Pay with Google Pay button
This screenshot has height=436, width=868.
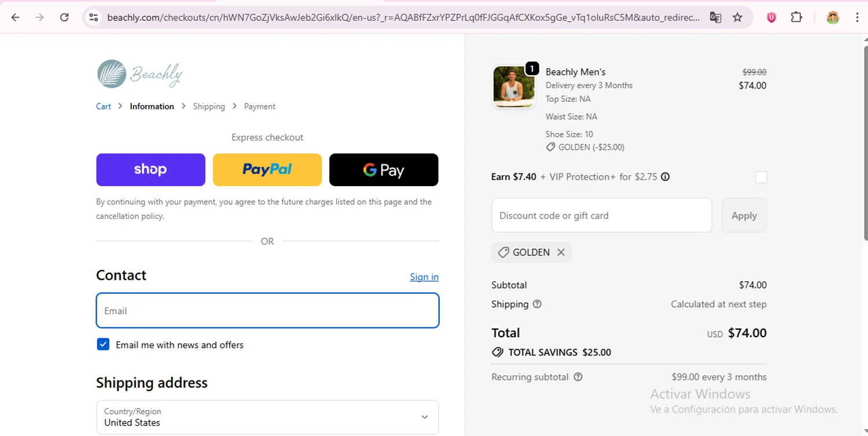(x=384, y=169)
